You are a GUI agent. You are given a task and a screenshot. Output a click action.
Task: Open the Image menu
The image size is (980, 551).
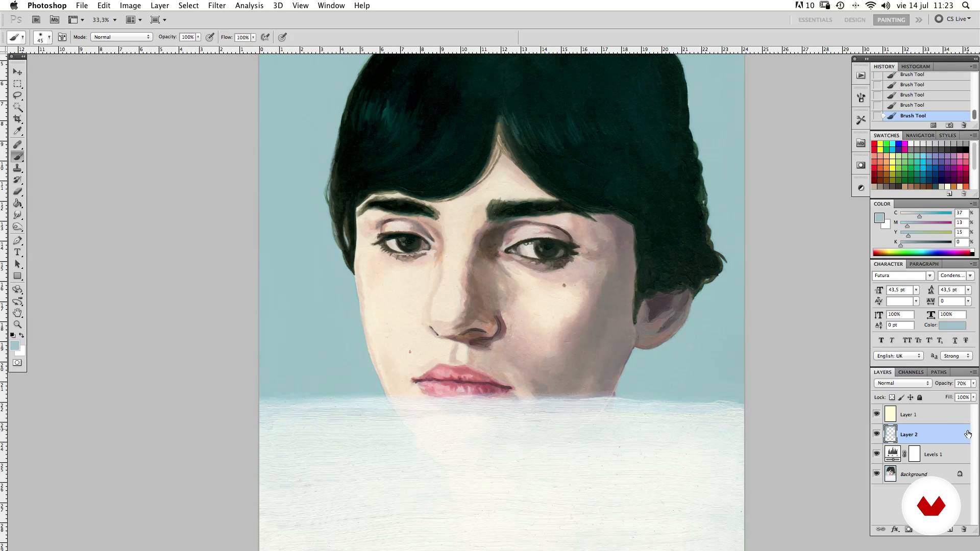point(130,6)
